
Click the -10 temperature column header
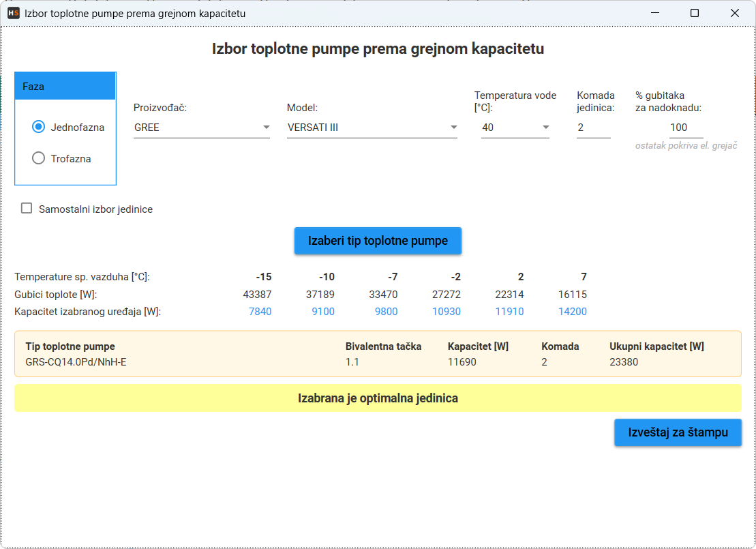point(327,277)
